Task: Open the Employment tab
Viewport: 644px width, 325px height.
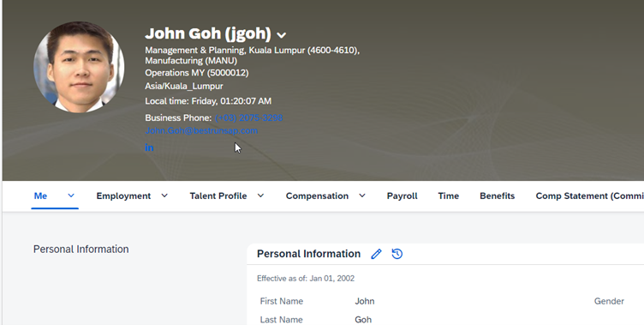Action: [x=123, y=196]
